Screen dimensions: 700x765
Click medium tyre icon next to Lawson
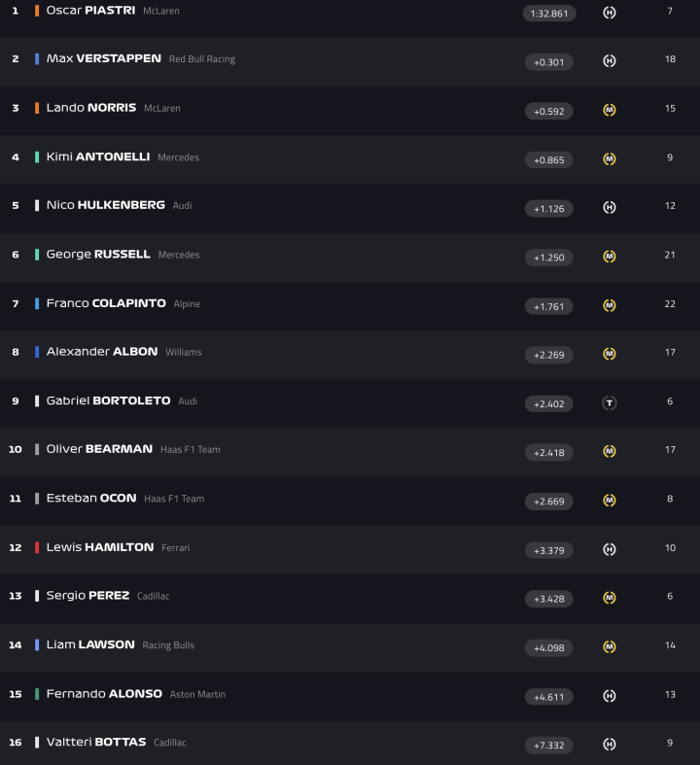coord(609,646)
